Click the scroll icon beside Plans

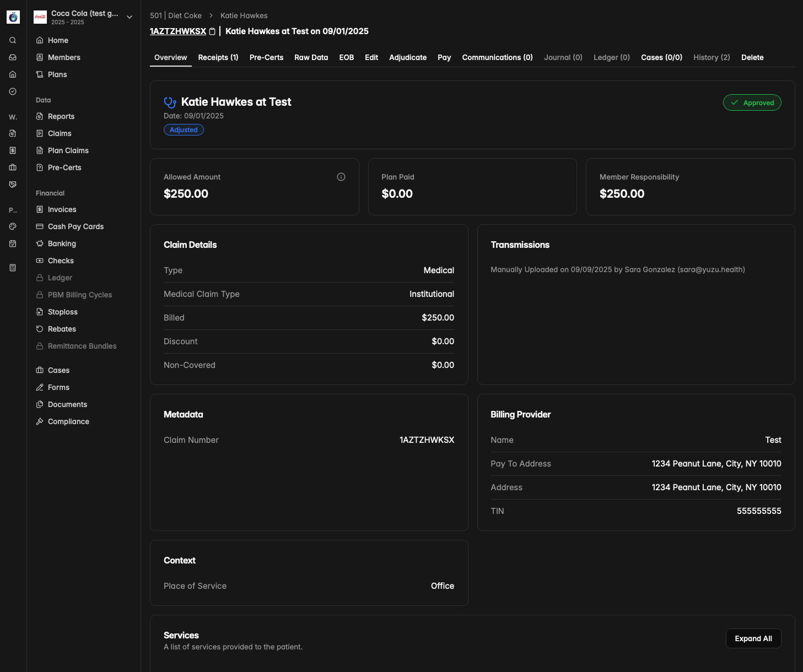40,74
